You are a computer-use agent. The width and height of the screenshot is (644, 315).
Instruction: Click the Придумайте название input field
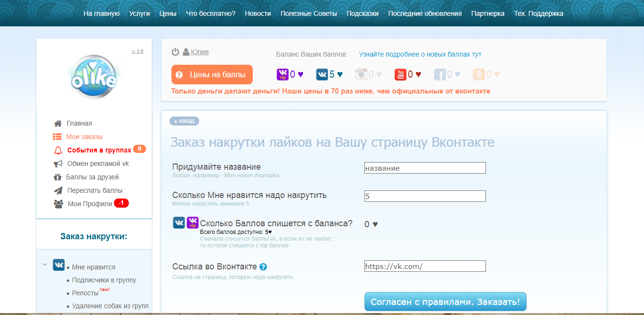425,168
